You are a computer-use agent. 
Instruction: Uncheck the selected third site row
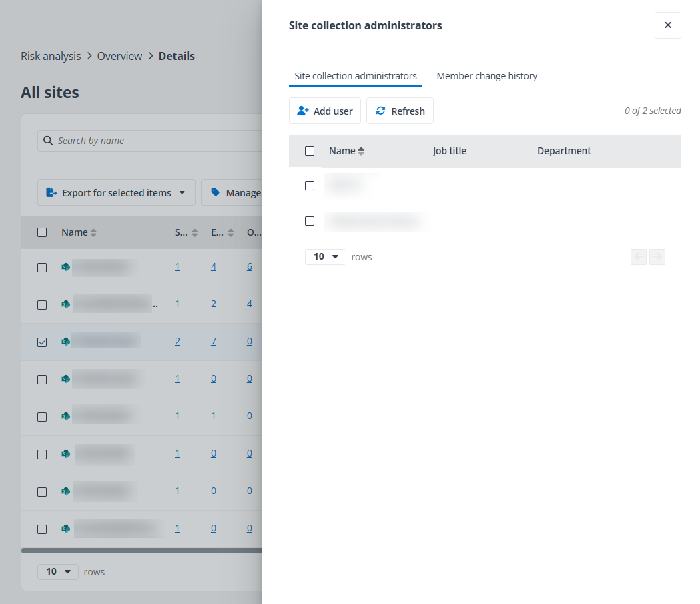coord(42,342)
